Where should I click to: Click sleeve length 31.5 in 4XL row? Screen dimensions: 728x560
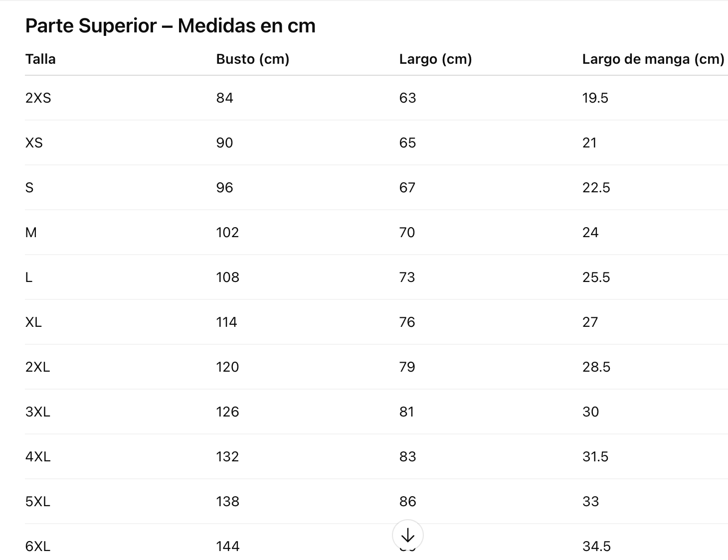point(595,457)
